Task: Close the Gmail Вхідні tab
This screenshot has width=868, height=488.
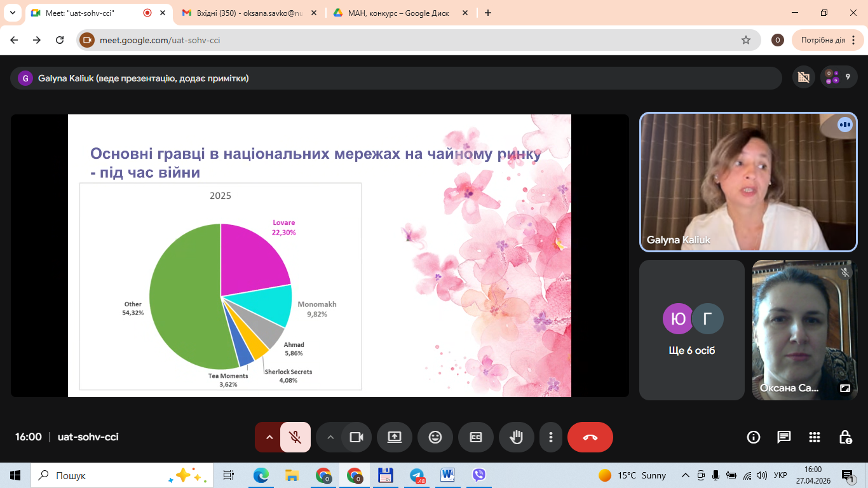Action: point(313,13)
